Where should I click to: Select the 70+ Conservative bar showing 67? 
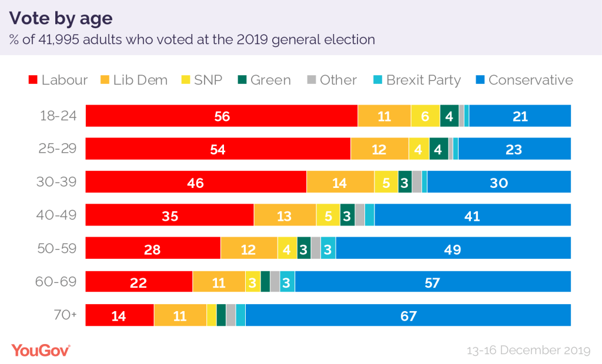[x=408, y=315]
